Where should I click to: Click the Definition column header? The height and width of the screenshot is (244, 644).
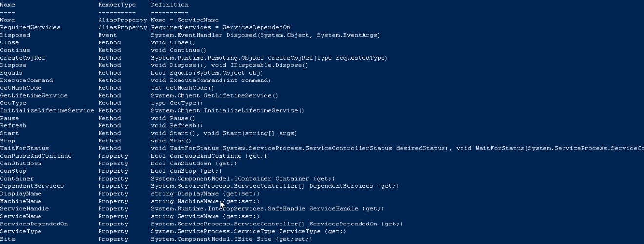pos(170,5)
